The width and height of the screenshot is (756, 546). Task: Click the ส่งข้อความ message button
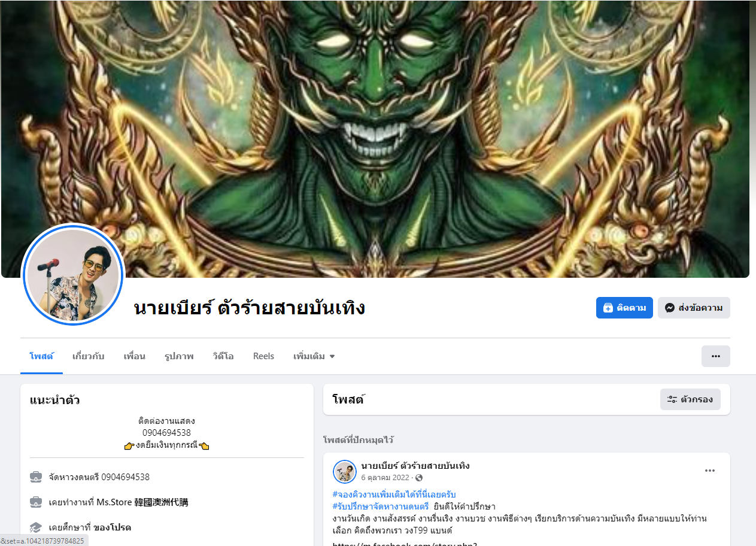[694, 308]
